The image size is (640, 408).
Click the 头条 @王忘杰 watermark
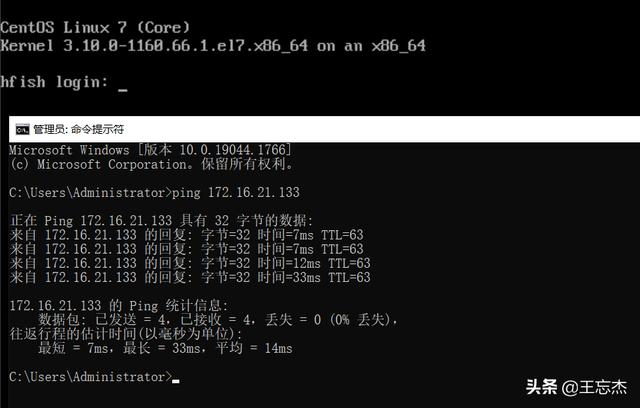[576, 387]
